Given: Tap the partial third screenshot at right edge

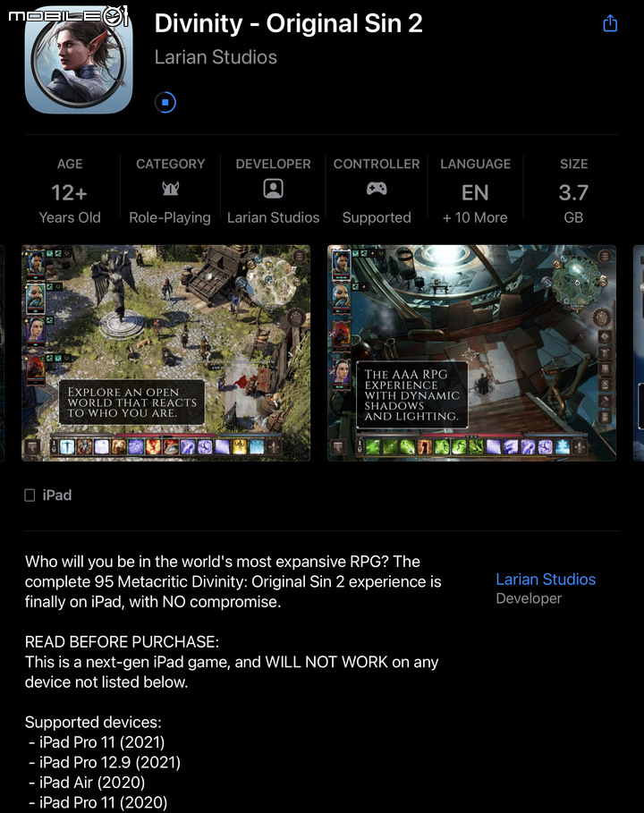Looking at the screenshot, I should 639,353.
